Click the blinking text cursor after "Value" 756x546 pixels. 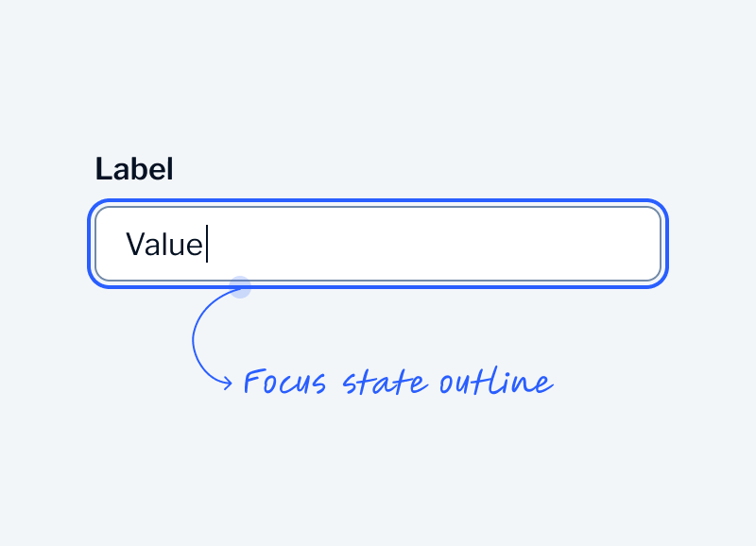tap(207, 245)
